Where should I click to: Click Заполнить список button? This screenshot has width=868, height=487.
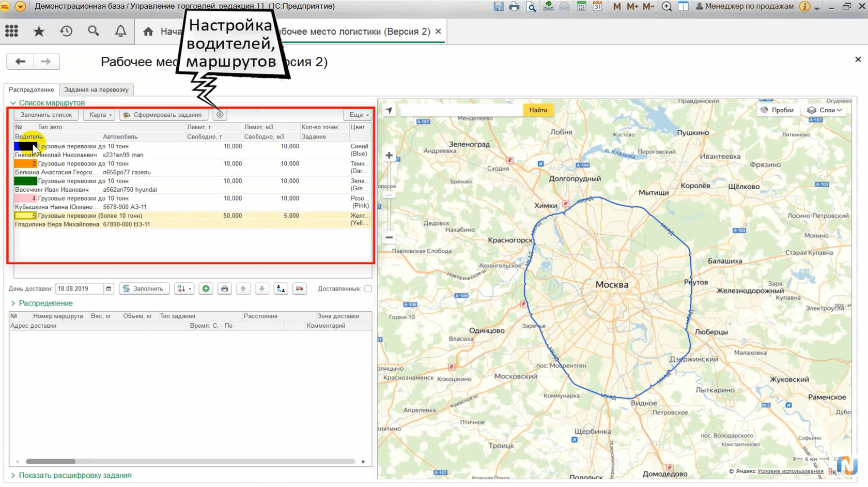[x=46, y=115]
